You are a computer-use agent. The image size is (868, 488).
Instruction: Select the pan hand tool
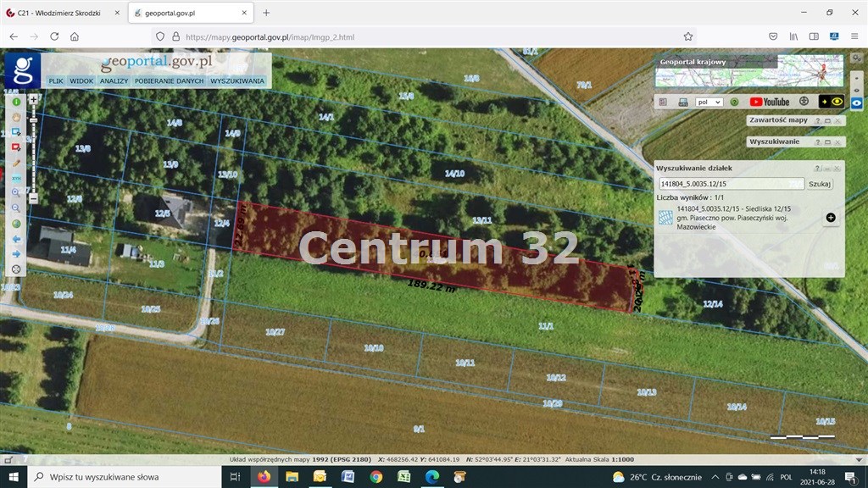(x=15, y=116)
